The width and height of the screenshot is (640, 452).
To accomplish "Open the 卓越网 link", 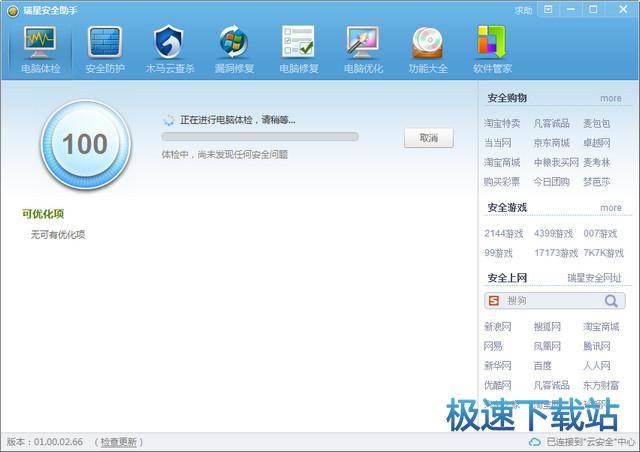I will coord(596,143).
